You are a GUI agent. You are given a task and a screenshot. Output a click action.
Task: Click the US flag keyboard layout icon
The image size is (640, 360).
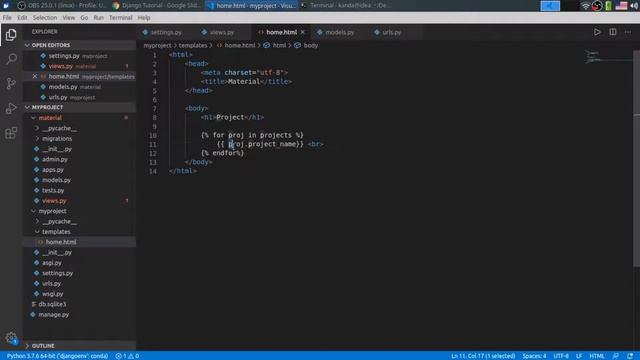[621, 6]
